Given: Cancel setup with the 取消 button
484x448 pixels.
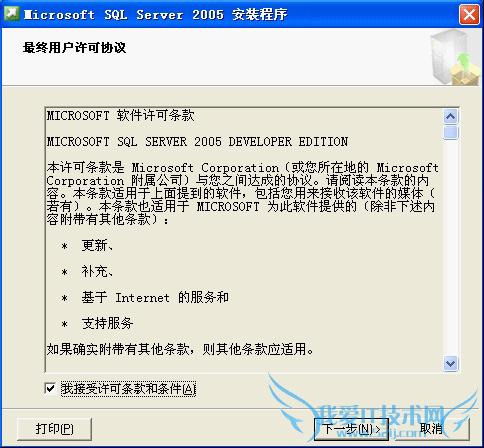Looking at the screenshot, I should (431, 429).
